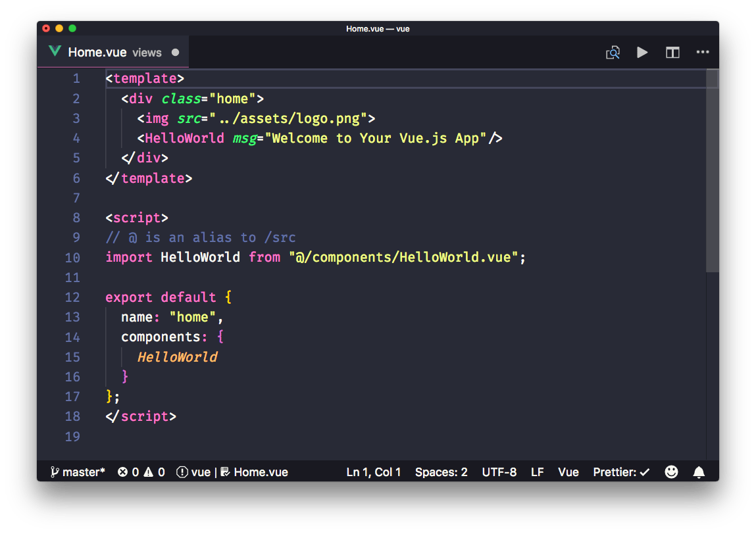Change indentation by clicking Spaces: 2
756x534 pixels.
441,472
